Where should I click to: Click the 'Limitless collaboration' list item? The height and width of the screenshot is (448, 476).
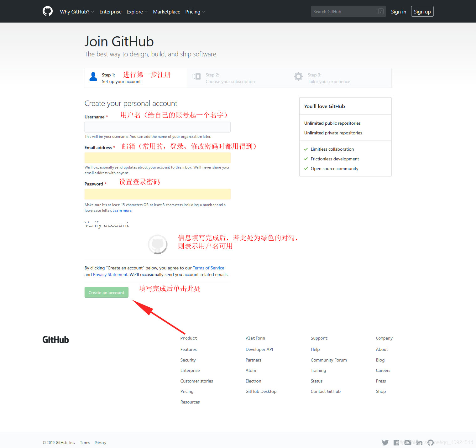[332, 149]
